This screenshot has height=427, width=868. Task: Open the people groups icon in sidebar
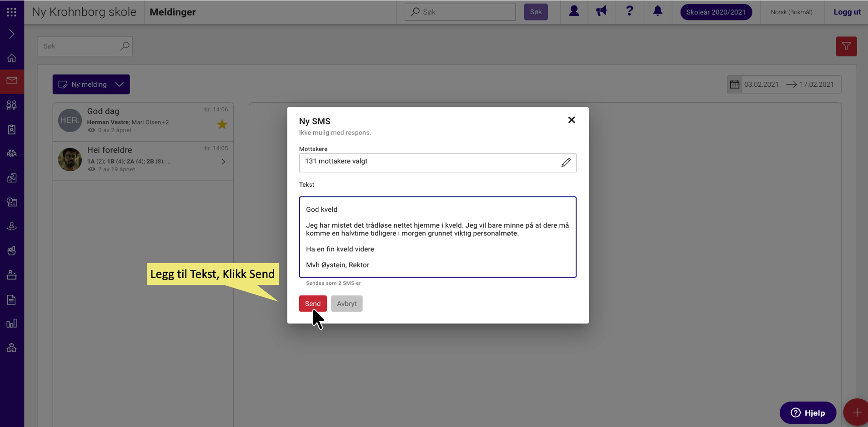(12, 105)
